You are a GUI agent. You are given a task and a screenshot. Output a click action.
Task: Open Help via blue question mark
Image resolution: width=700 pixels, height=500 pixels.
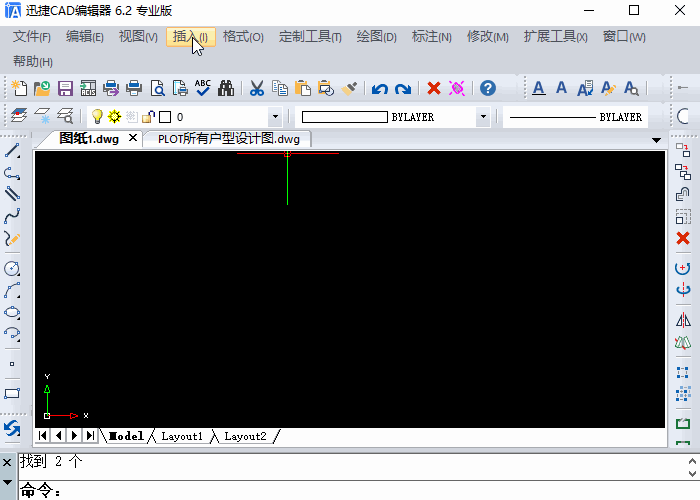pos(487,88)
